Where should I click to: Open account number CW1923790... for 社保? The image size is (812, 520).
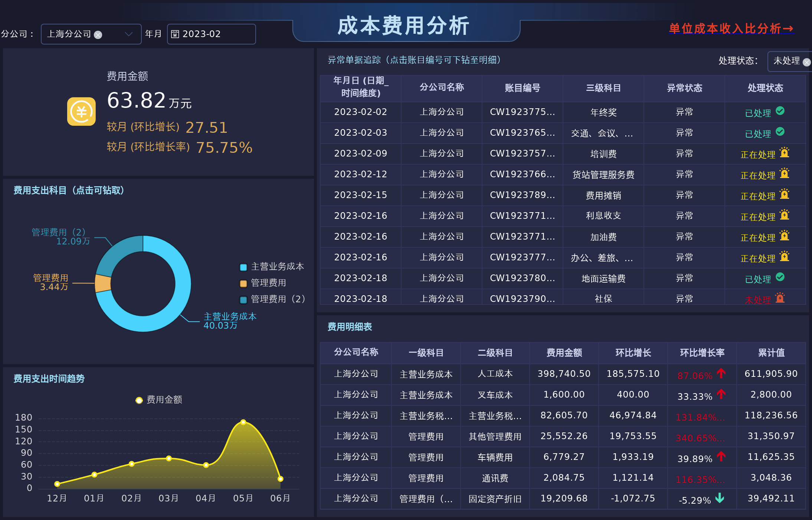(x=522, y=299)
